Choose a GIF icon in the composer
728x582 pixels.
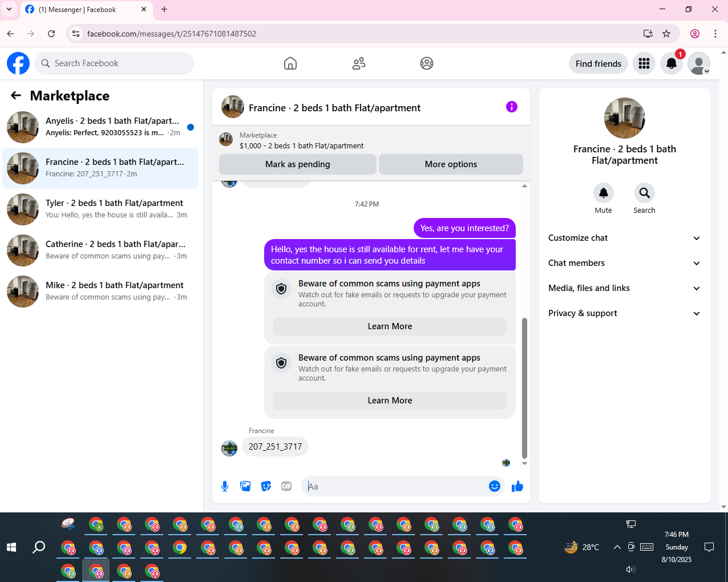point(286,486)
